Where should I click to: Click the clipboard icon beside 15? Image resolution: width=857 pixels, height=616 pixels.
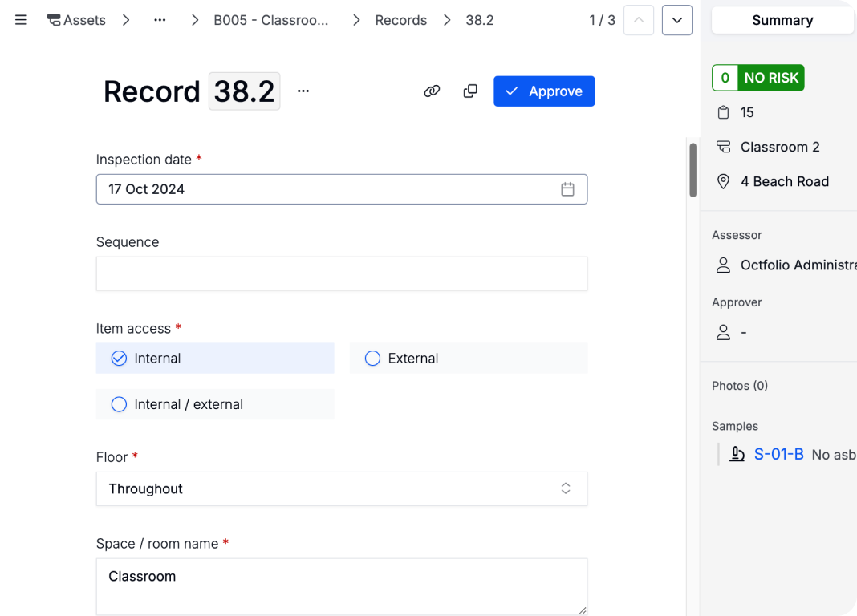(x=723, y=112)
